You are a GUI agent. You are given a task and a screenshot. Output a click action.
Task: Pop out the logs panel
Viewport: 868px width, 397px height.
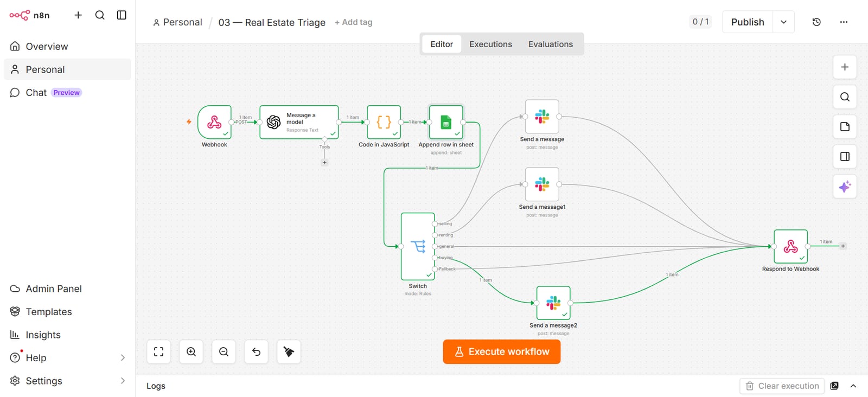coord(834,386)
